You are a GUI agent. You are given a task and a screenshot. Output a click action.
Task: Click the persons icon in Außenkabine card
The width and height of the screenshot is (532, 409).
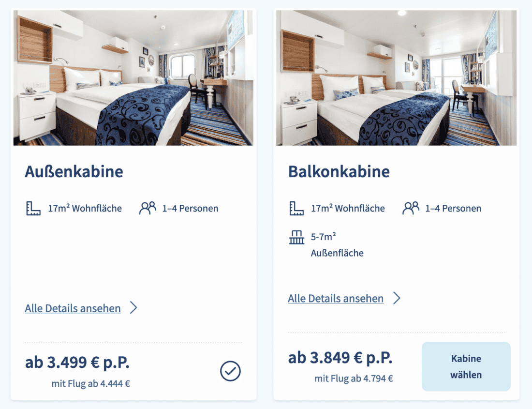coord(148,209)
